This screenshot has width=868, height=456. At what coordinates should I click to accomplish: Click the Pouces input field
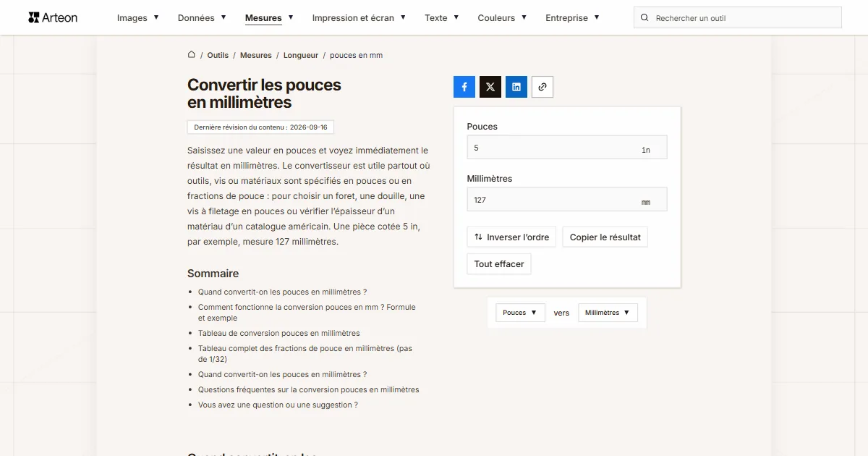(567, 148)
